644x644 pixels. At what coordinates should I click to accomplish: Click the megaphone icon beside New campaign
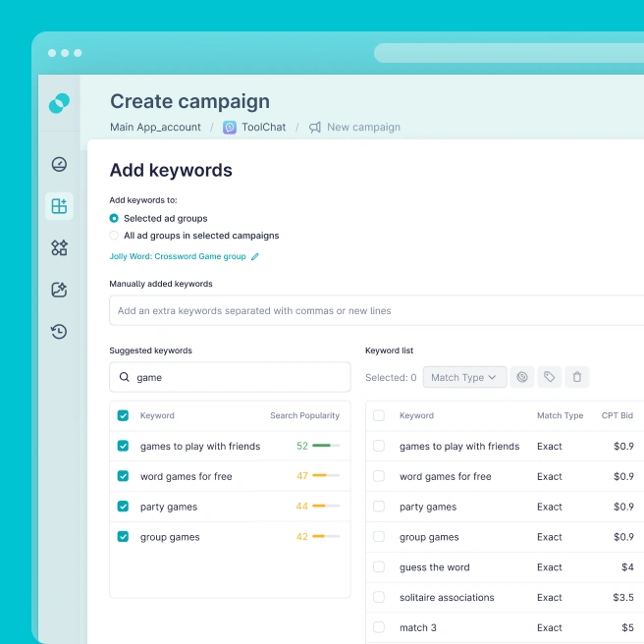[x=315, y=128]
